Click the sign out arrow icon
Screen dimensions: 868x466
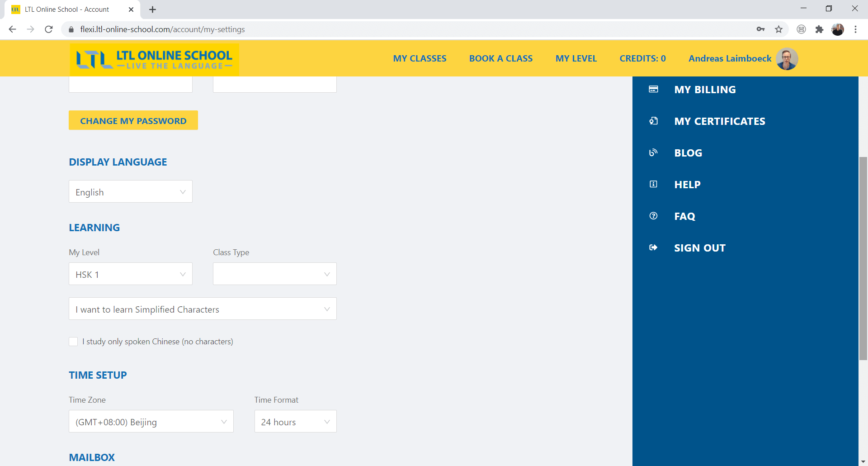pyautogui.click(x=653, y=247)
